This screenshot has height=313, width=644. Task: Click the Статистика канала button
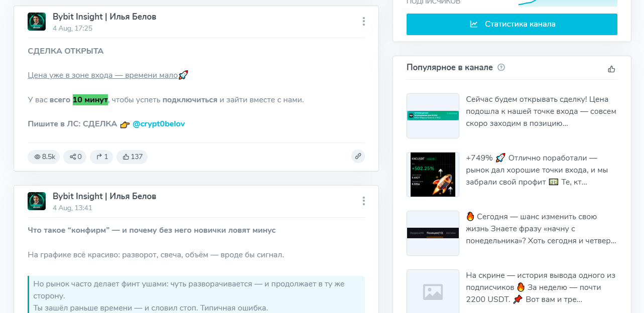point(512,24)
